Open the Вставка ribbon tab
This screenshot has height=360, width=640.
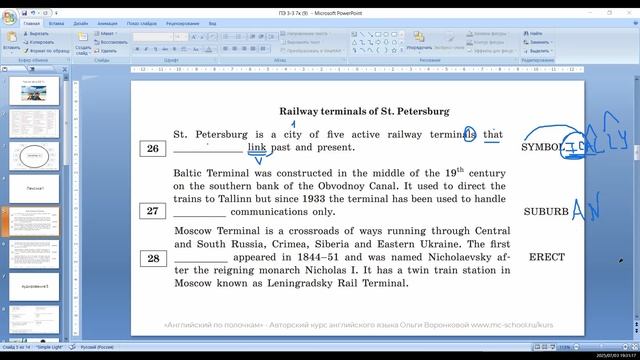point(56,24)
